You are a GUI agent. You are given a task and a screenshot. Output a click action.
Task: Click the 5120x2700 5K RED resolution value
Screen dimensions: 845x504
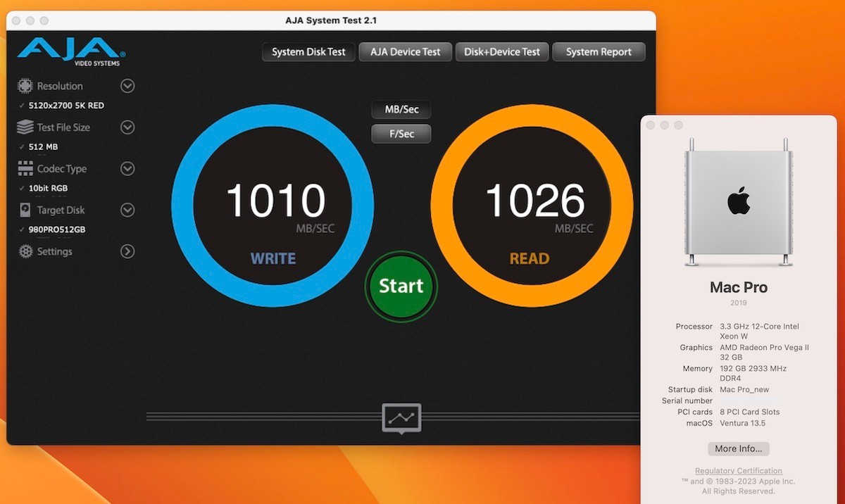pyautogui.click(x=66, y=106)
